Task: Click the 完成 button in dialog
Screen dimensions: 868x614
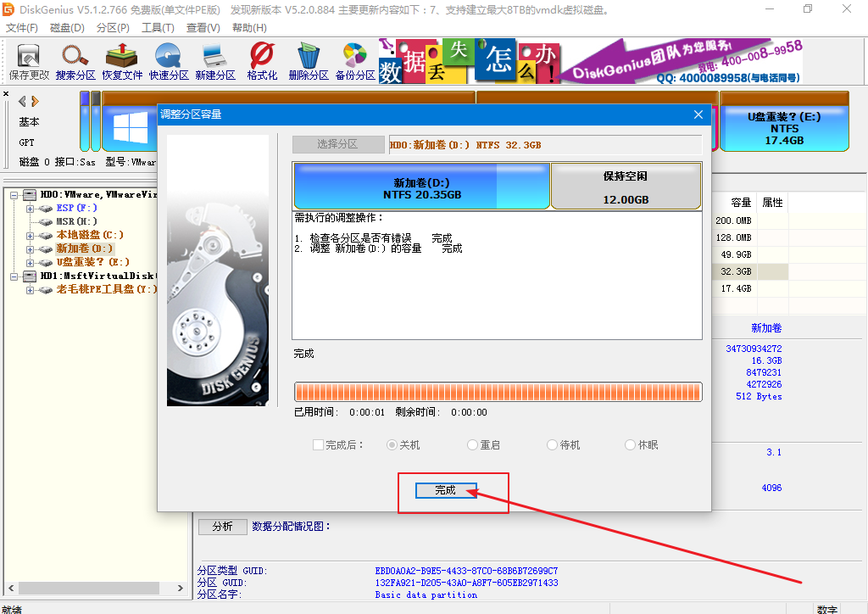Action: (446, 490)
